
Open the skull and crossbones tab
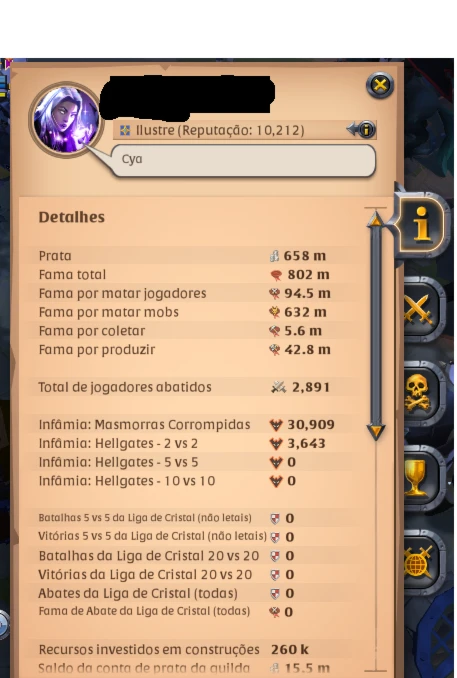point(424,393)
